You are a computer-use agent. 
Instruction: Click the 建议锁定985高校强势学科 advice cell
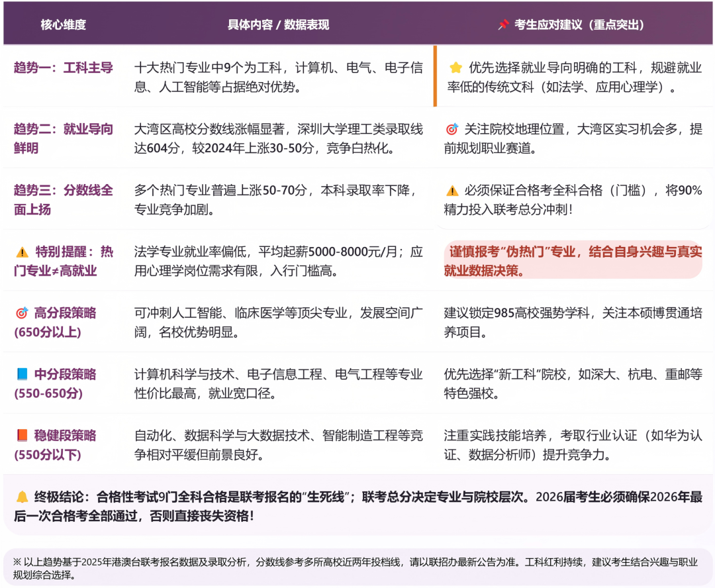pyautogui.click(x=573, y=322)
